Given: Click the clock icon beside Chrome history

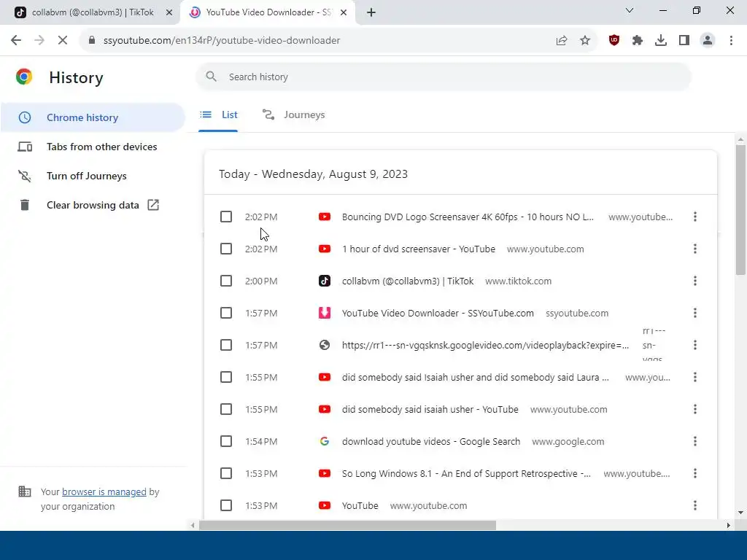Looking at the screenshot, I should point(25,117).
